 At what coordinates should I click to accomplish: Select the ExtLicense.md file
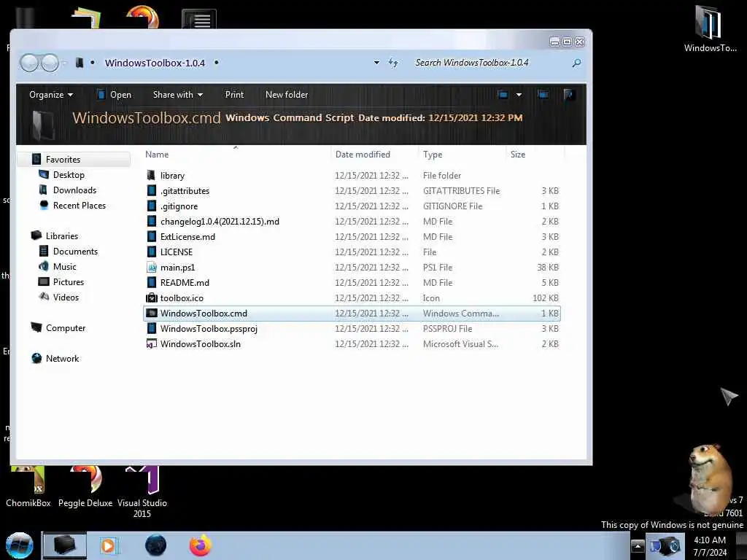tap(352, 237)
